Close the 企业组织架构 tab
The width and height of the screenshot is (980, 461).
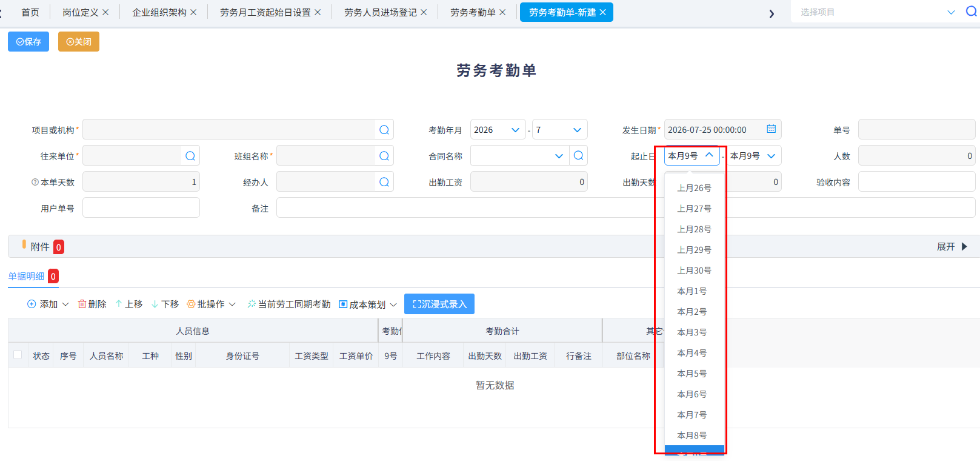click(193, 12)
